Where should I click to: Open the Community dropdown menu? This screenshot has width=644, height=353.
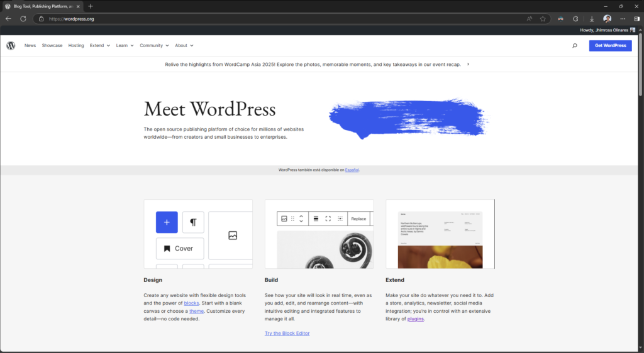click(154, 46)
